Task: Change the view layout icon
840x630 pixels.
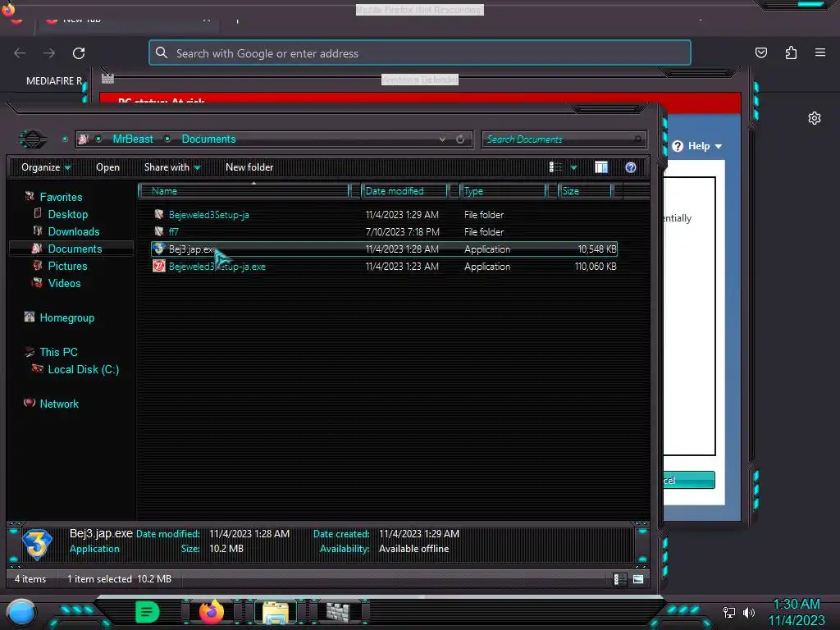Action: [555, 167]
